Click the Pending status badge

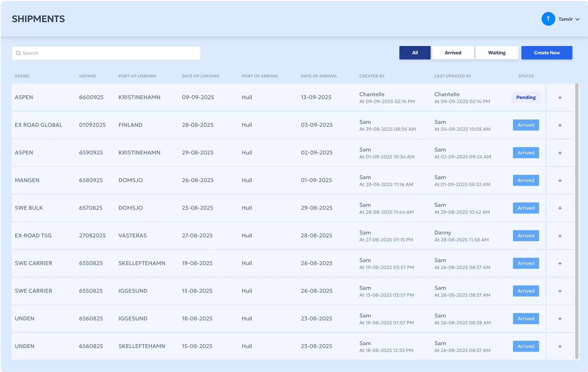click(526, 97)
